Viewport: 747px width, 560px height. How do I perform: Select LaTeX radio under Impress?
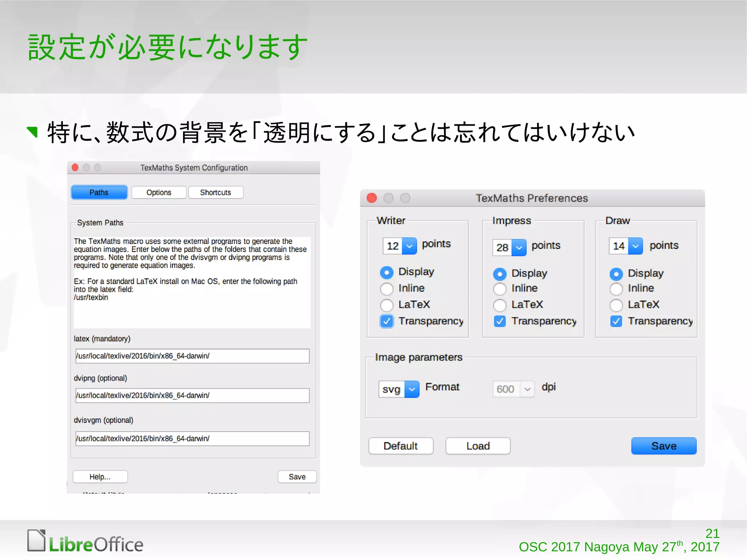click(500, 305)
